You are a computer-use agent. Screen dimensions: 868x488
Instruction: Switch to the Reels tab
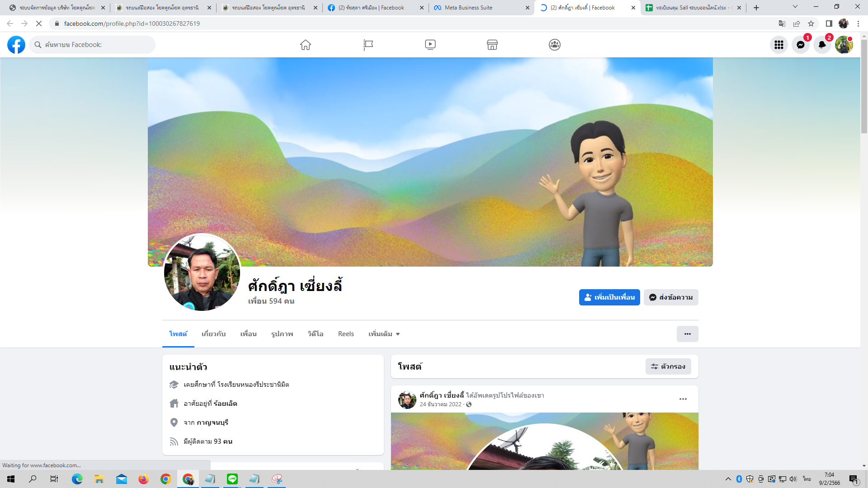click(x=346, y=334)
